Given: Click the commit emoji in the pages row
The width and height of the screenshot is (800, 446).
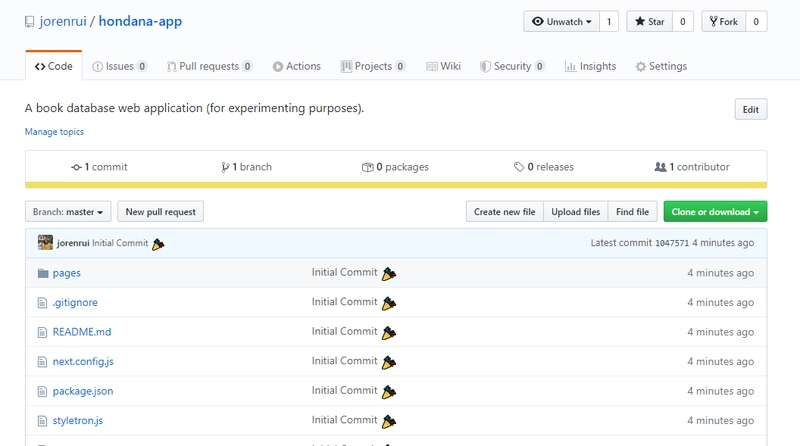Looking at the screenshot, I should pyautogui.click(x=389, y=274).
